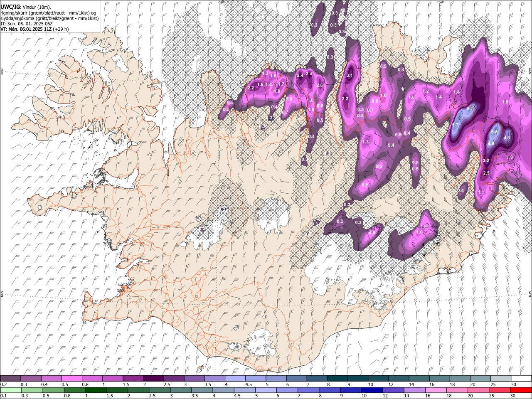The image size is (532, 399).
Task: Click the 'UWC/IG: Vindur (10m)' title text
Action: coord(26,7)
